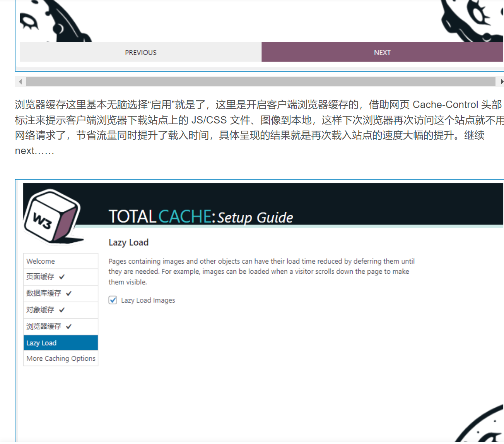The image size is (504, 444).
Task: Click the checkmark beside 数据库缓存
Action: [69, 293]
